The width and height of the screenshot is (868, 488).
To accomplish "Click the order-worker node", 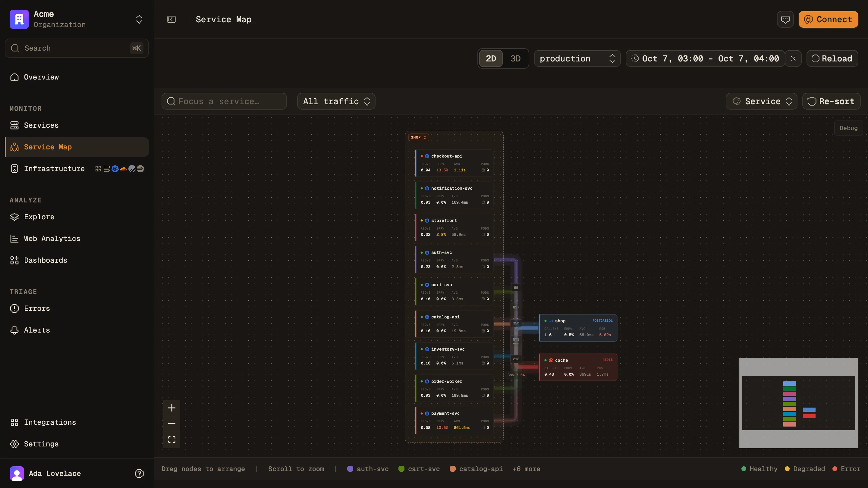I will pos(454,388).
